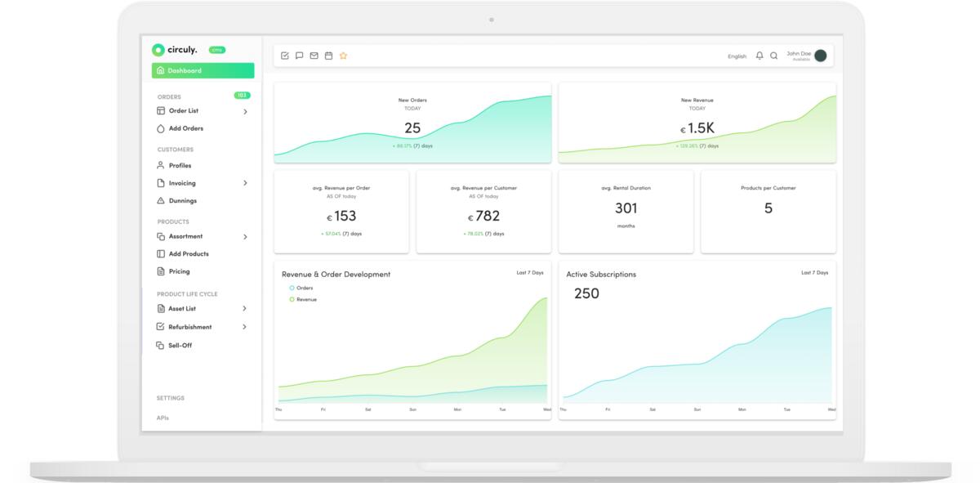Image resolution: width=980 pixels, height=483 pixels.
Task: Open the mail envelope icon
Action: click(x=314, y=56)
